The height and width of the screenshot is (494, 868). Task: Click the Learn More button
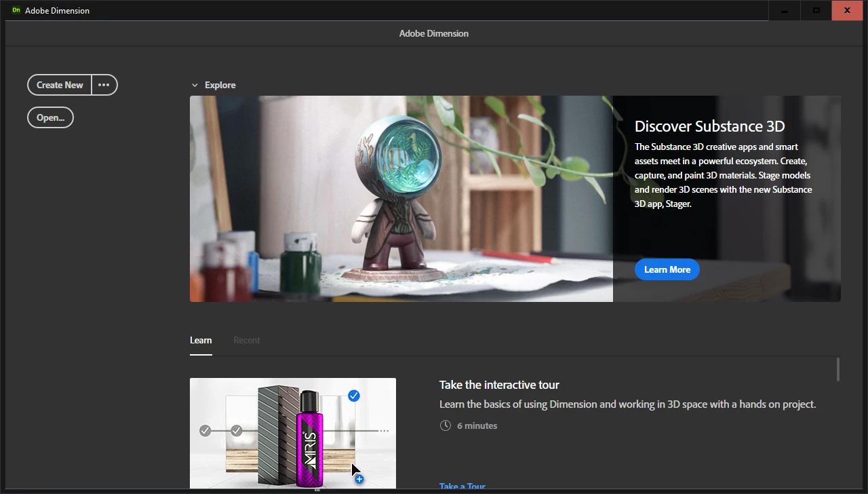click(667, 269)
